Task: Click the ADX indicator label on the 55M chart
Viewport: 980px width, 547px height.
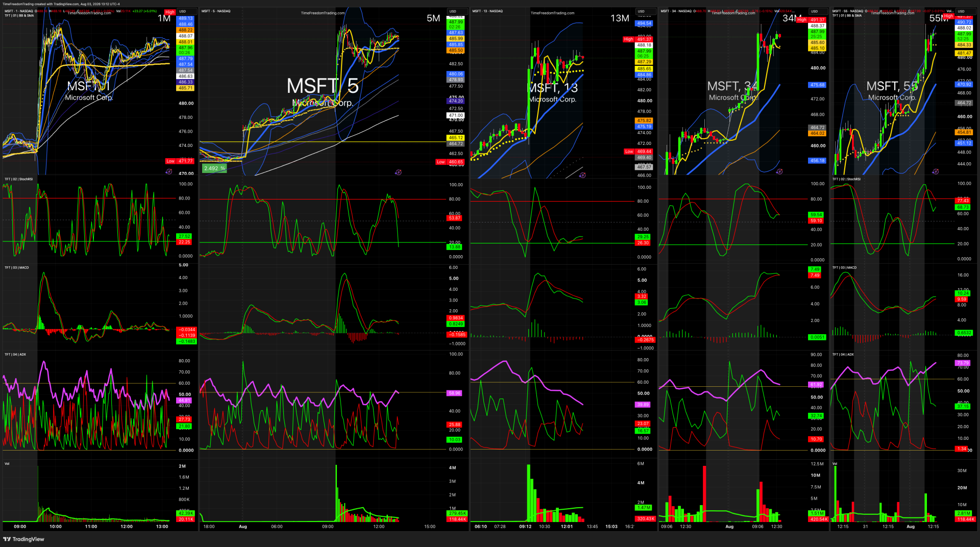Action: click(x=843, y=354)
